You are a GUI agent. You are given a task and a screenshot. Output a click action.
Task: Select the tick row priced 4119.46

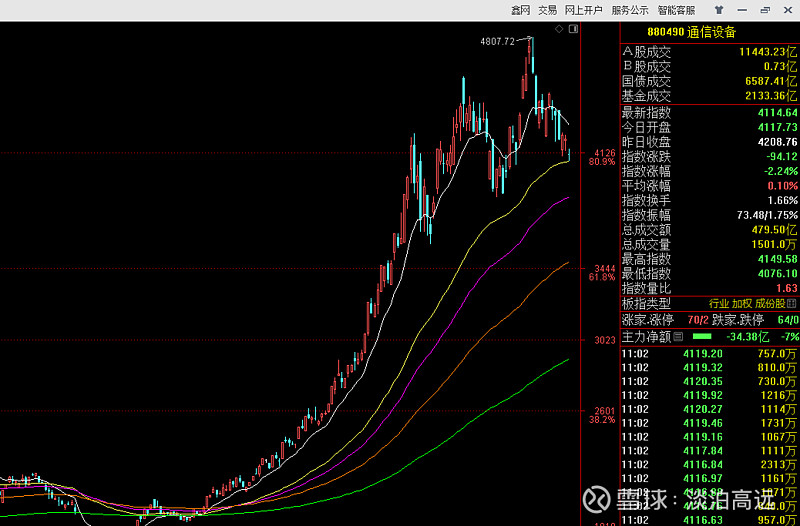pyautogui.click(x=710, y=423)
